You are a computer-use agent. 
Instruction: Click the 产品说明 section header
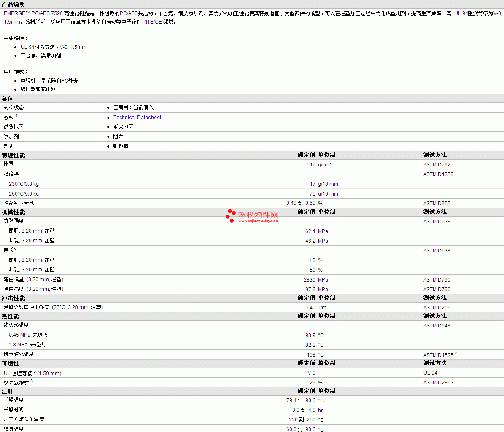point(13,4)
